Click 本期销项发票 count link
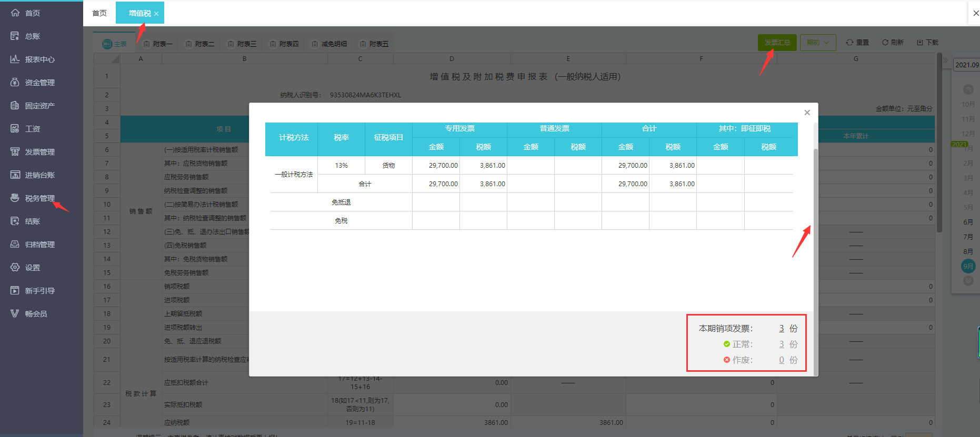Viewport: 980px width, 437px height. (782, 329)
